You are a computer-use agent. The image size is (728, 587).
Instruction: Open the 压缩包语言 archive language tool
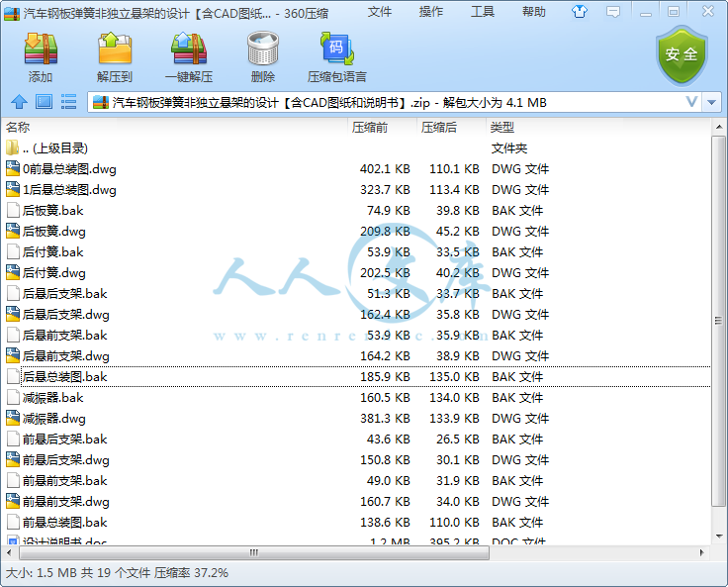pyautogui.click(x=337, y=49)
